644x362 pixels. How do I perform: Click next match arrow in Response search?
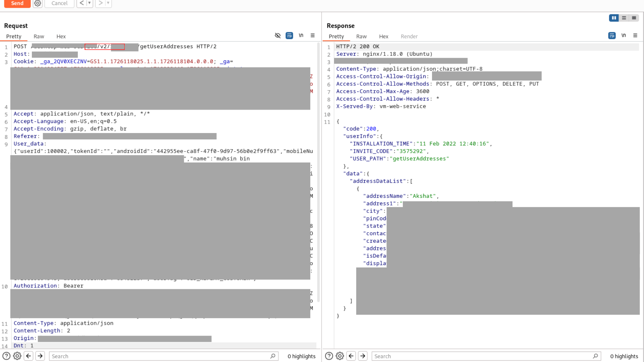click(x=363, y=356)
